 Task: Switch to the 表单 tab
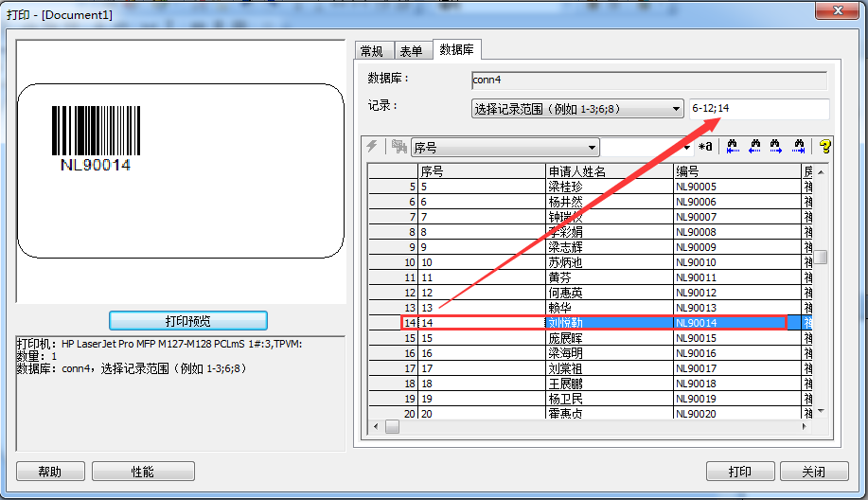pyautogui.click(x=412, y=51)
